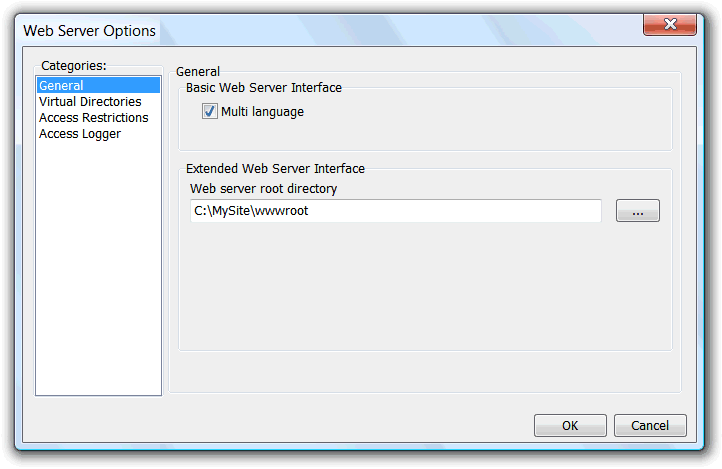Click empty space in the Categories list
Viewport: 722px width, 469px height.
click(x=99, y=267)
